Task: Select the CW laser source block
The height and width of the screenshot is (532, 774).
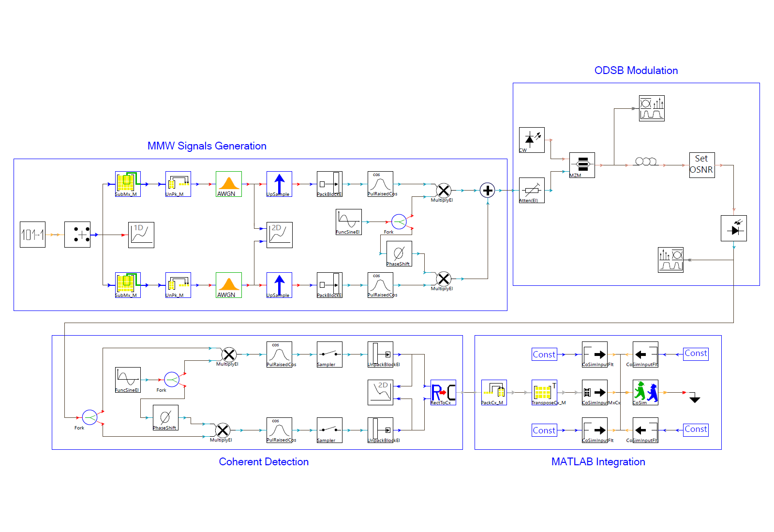Action: [x=531, y=140]
